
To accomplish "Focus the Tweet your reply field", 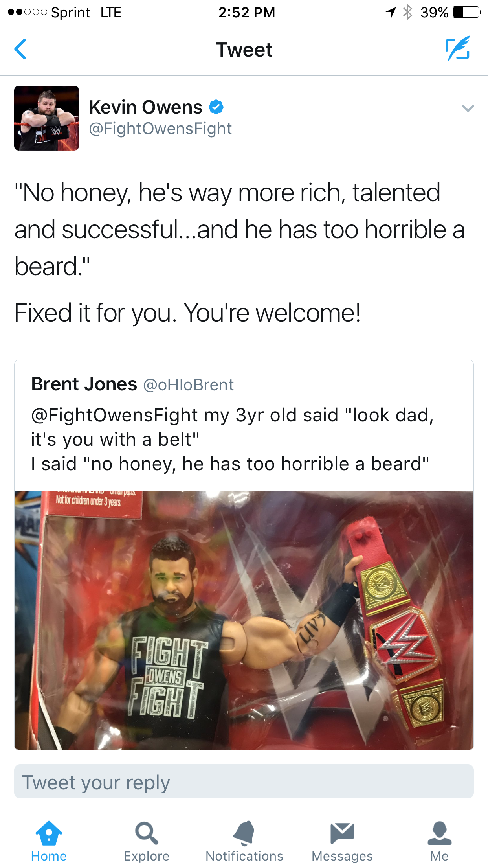I will pos(244,782).
